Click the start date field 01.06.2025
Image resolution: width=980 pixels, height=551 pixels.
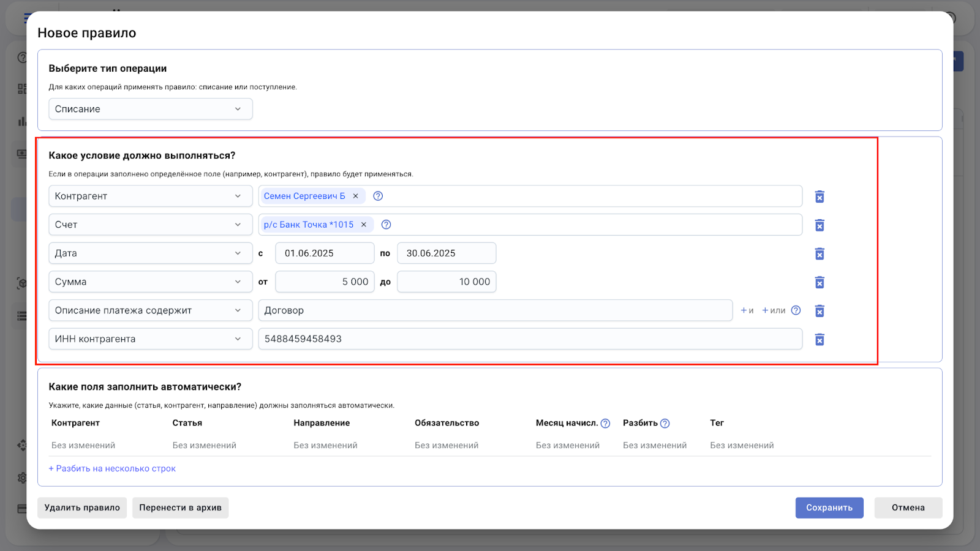pos(324,253)
